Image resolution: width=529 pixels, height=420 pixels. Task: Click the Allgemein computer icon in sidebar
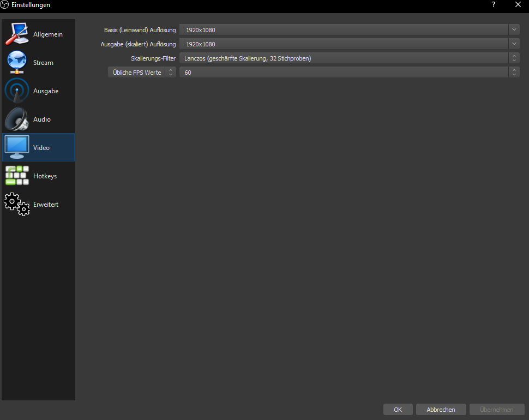pos(17,34)
